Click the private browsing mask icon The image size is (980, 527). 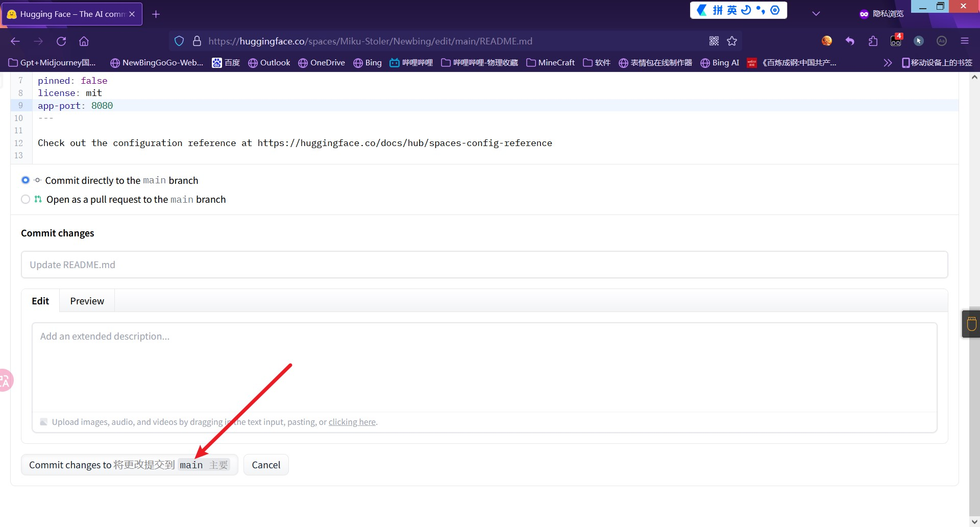pos(864,14)
